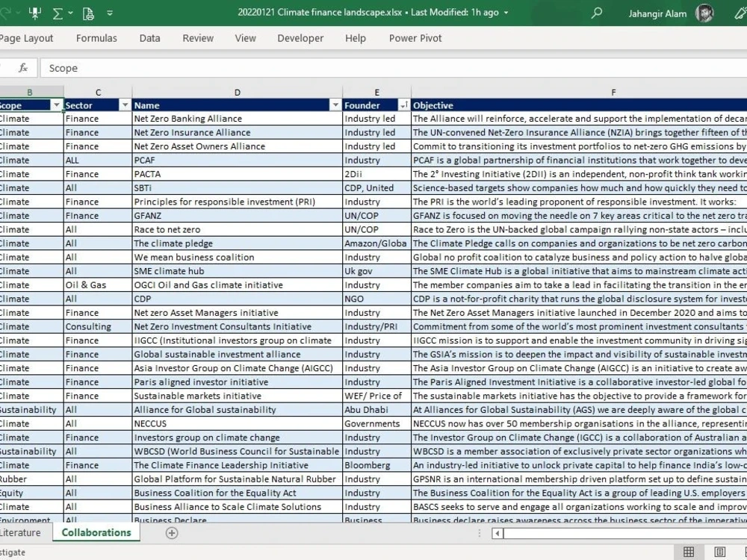Select cell 'CDP' in Name column
Image resolution: width=747 pixels, height=560 pixels.
238,299
